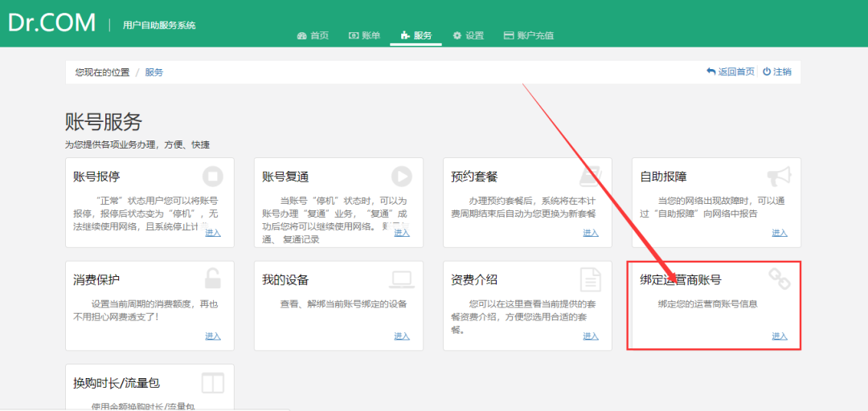Click the 服务 breadcrumb link
The width and height of the screenshot is (868, 411).
pos(154,72)
